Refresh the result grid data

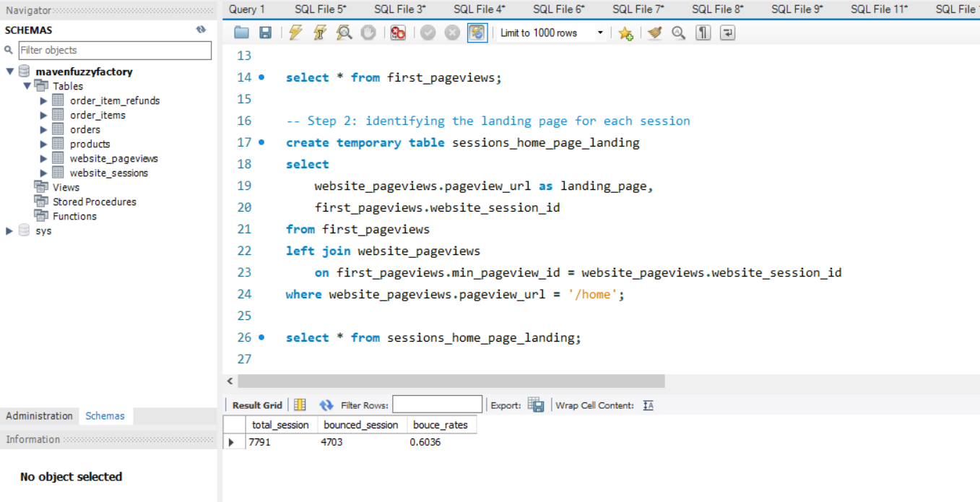tap(326, 405)
